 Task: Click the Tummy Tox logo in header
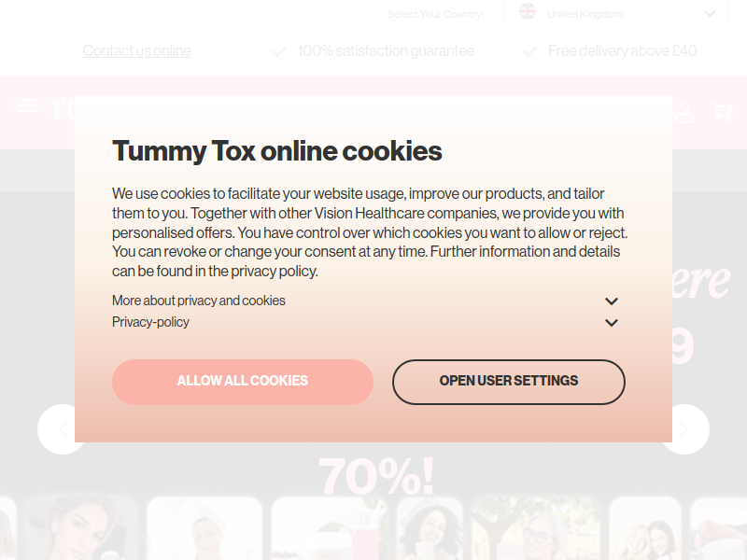coord(61,110)
